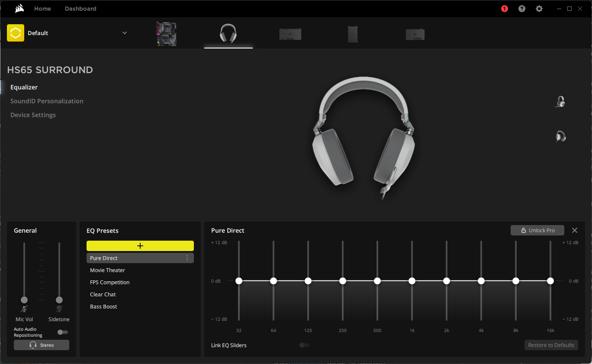
Task: Open iCUE settings gear
Action: click(539, 9)
